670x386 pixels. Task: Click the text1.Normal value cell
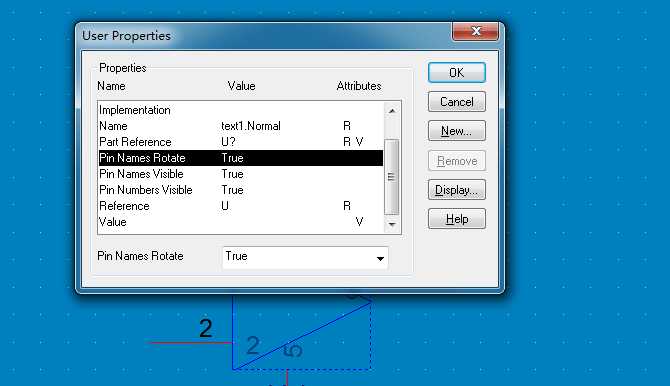pyautogui.click(x=251, y=126)
